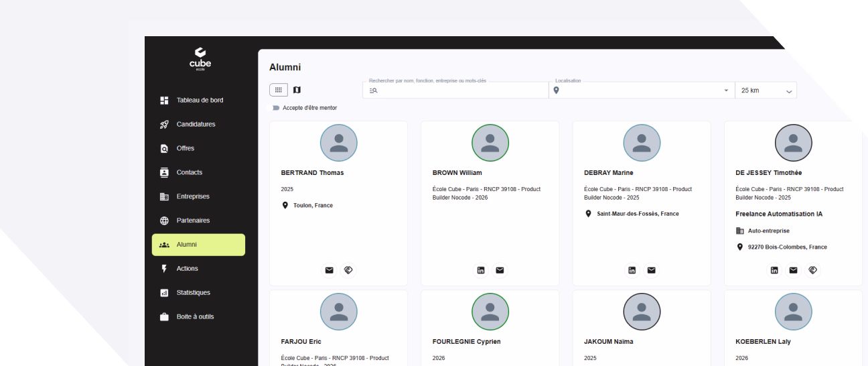Open BERTRAND Thomas profile name
This screenshot has width=868, height=366.
pyautogui.click(x=312, y=173)
